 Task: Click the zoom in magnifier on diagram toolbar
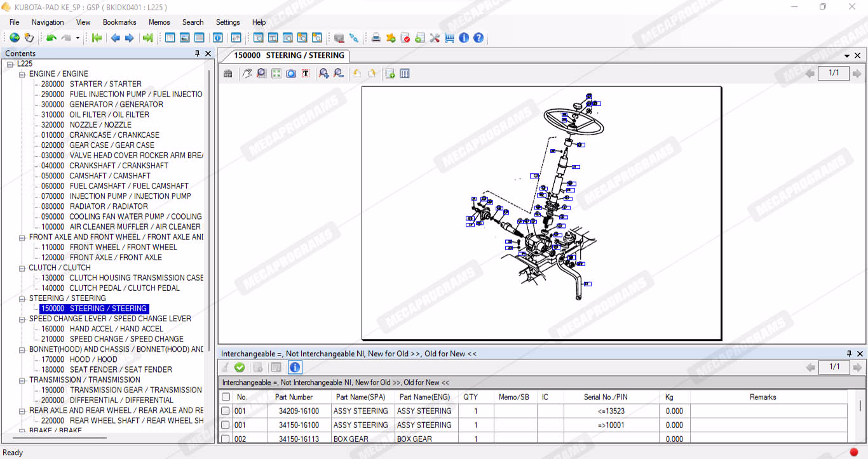point(324,74)
